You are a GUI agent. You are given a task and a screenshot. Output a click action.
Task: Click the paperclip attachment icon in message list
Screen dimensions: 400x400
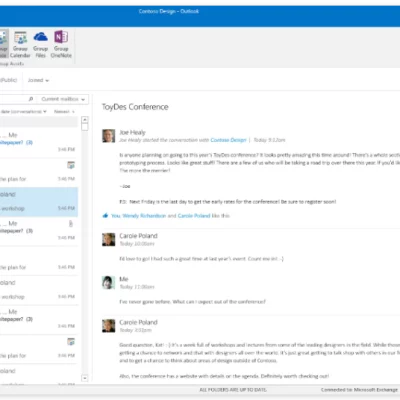click(x=71, y=224)
